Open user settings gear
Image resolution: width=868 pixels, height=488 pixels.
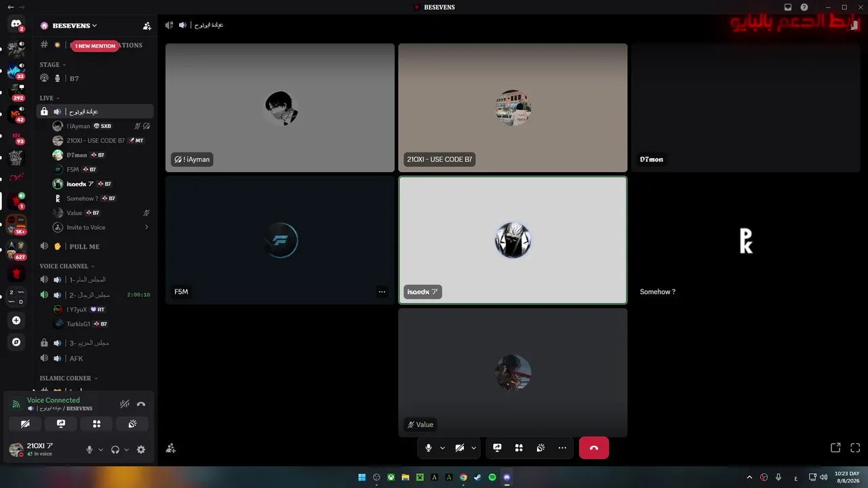coord(141,449)
